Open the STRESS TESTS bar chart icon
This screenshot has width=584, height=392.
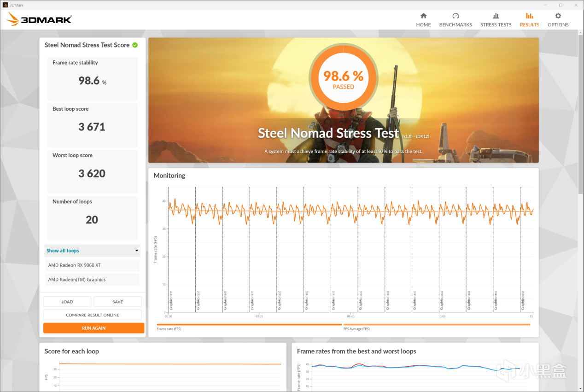click(496, 16)
